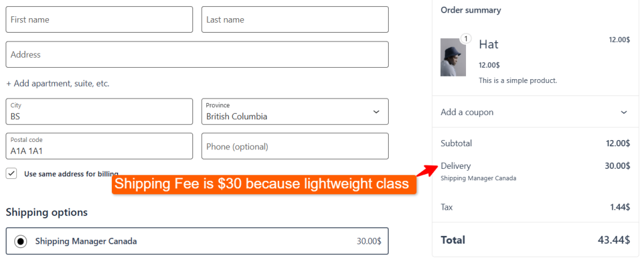The height and width of the screenshot is (270, 644).
Task: Open the Province dropdown
Action: click(294, 112)
